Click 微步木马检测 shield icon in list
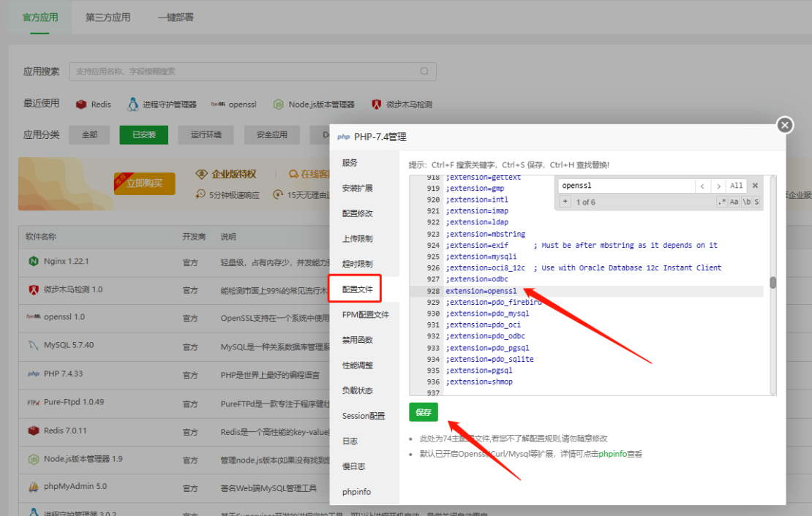Screen dimensions: 812x516 34,289
